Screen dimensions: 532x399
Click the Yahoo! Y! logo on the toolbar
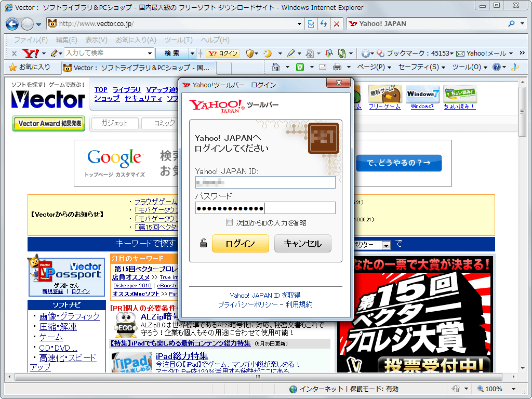click(30, 54)
